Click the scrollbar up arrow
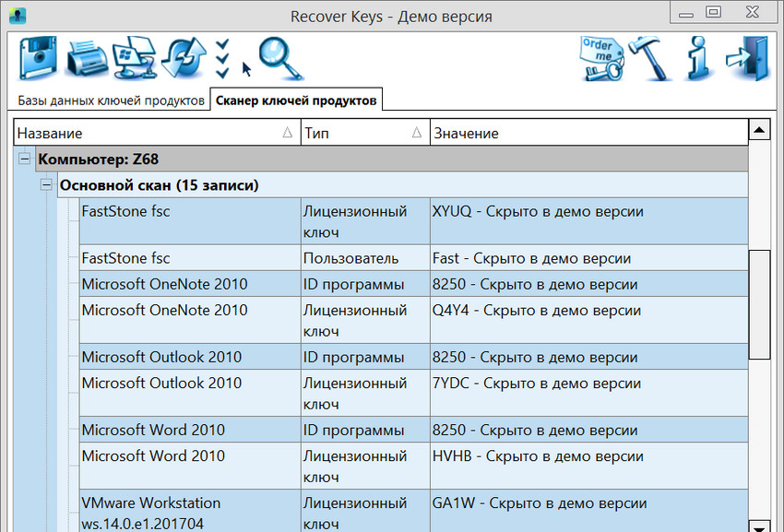 point(759,130)
